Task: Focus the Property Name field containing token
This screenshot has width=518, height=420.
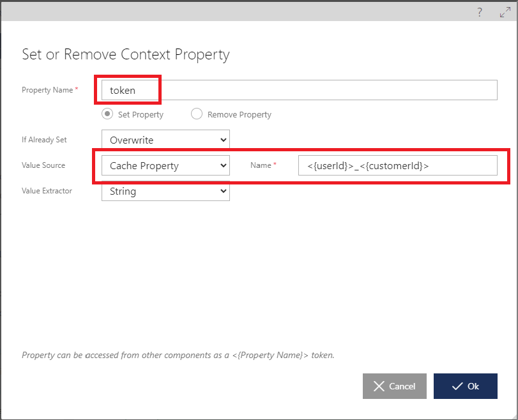Action: (x=300, y=90)
